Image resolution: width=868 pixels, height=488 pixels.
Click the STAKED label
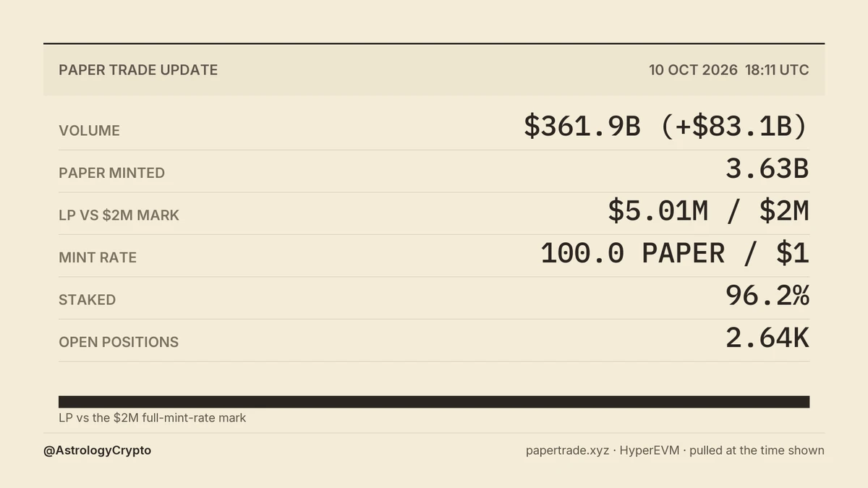pyautogui.click(x=87, y=300)
